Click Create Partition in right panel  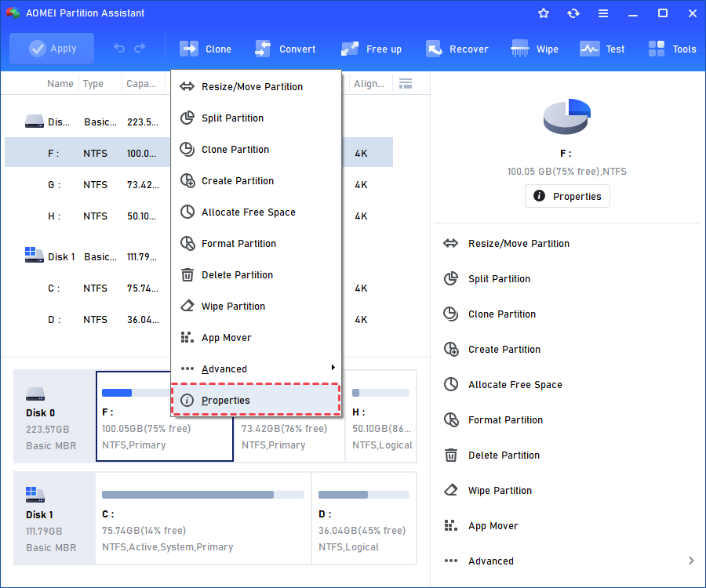pos(492,350)
